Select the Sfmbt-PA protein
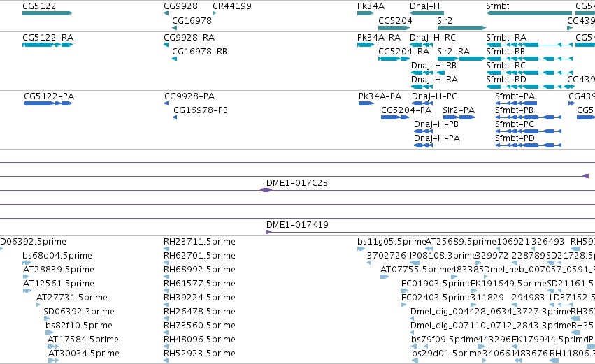The image size is (595, 364). coord(516,103)
